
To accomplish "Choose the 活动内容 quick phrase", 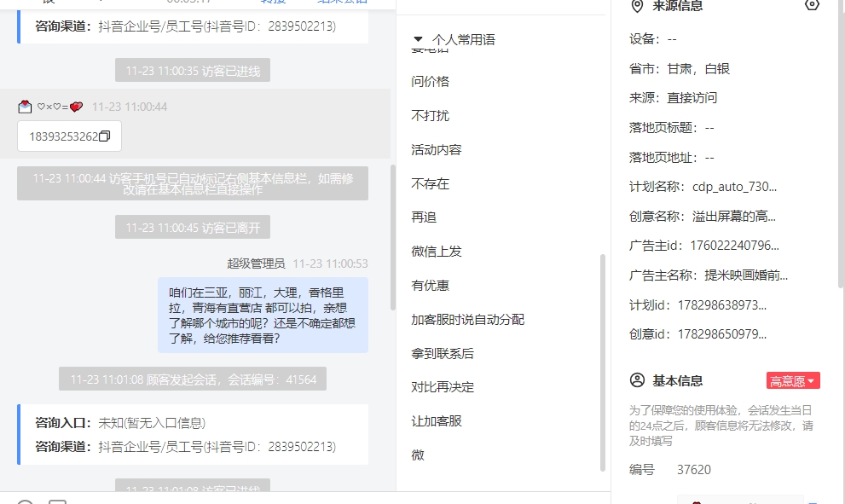I will [437, 149].
